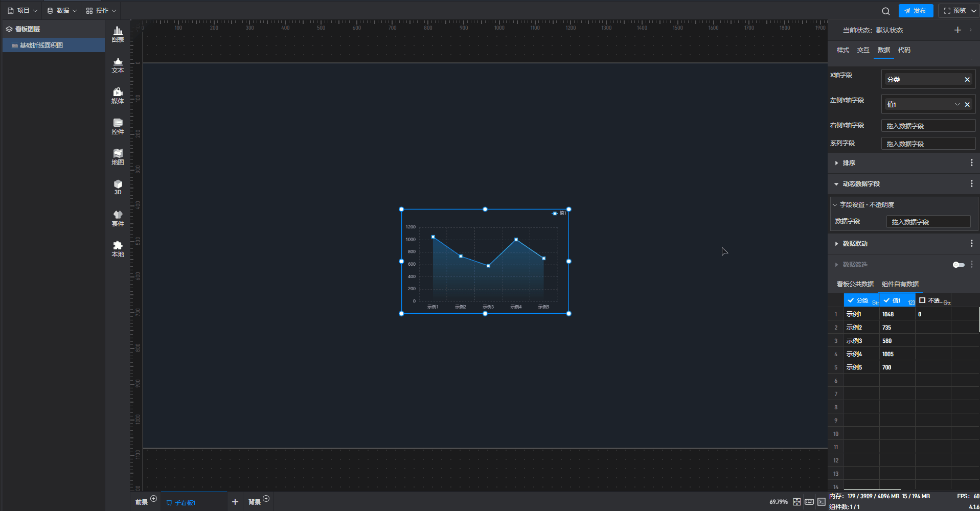
Task: Click the search magnifier icon
Action: coord(886,11)
